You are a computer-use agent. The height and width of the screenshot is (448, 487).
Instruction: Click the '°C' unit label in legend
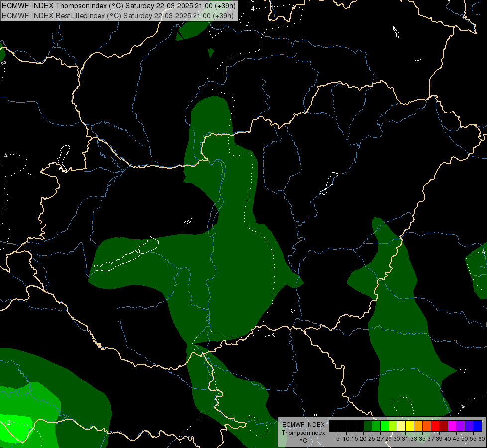[x=303, y=441]
